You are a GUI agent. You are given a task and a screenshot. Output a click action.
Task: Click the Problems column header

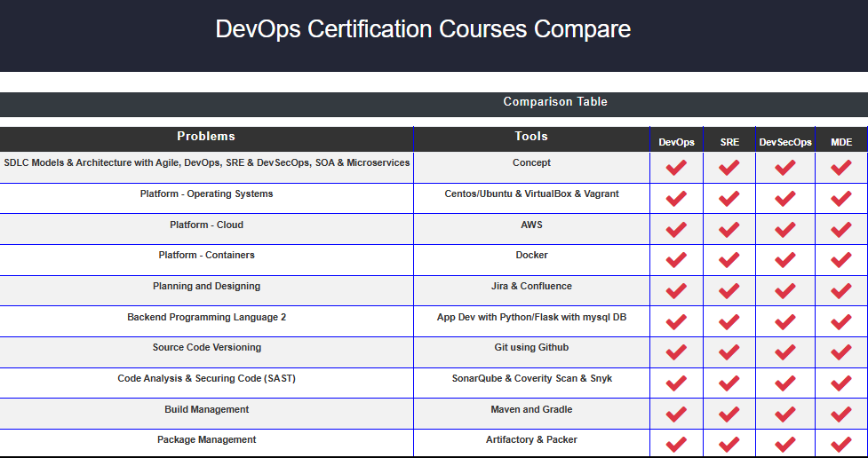pos(206,137)
